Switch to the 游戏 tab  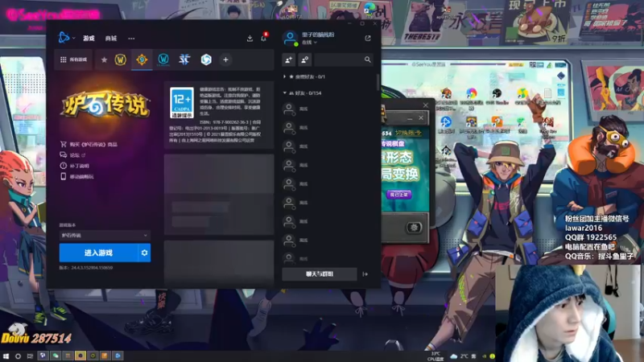[89, 38]
